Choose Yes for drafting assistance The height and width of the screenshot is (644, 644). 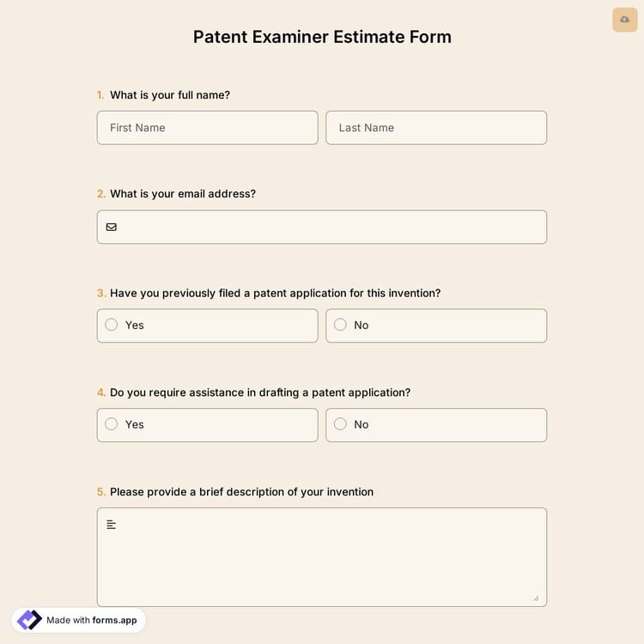pyautogui.click(x=112, y=424)
